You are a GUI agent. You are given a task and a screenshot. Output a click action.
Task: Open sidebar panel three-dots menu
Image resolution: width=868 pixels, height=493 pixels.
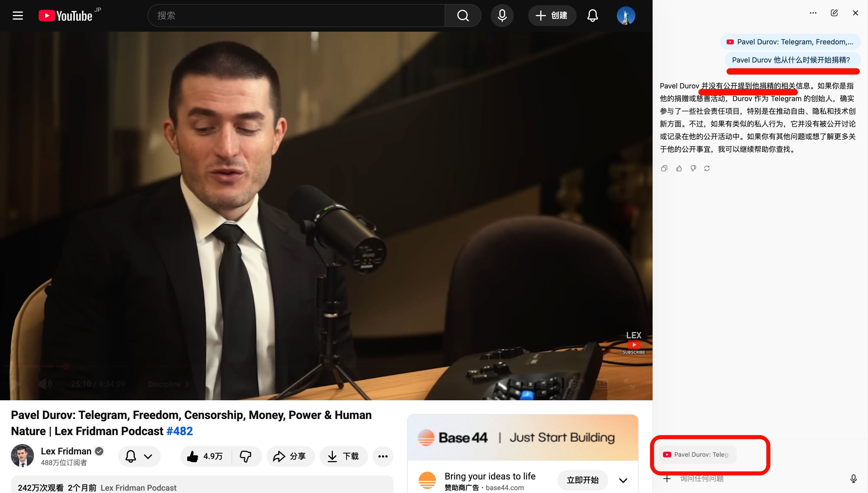[813, 13]
